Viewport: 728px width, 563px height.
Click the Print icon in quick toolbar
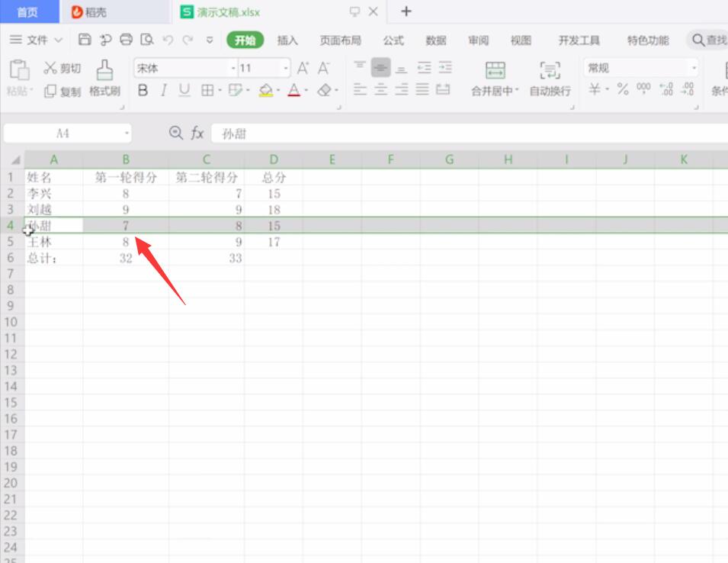[127, 40]
